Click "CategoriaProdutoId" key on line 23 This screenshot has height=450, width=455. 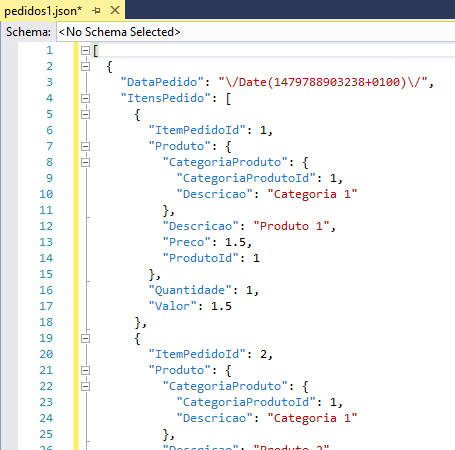coord(246,402)
